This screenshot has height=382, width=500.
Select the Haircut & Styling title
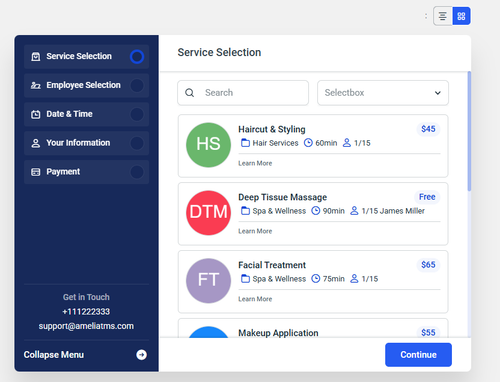click(x=272, y=129)
